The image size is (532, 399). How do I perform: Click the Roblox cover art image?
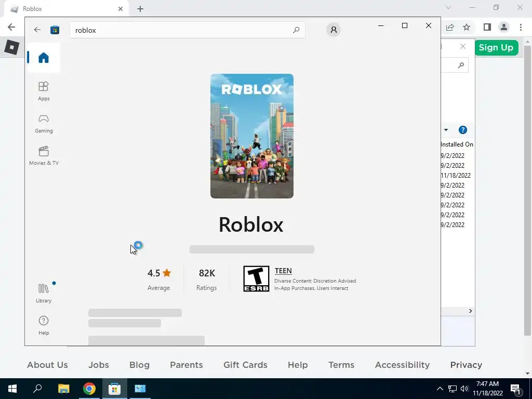pos(252,136)
